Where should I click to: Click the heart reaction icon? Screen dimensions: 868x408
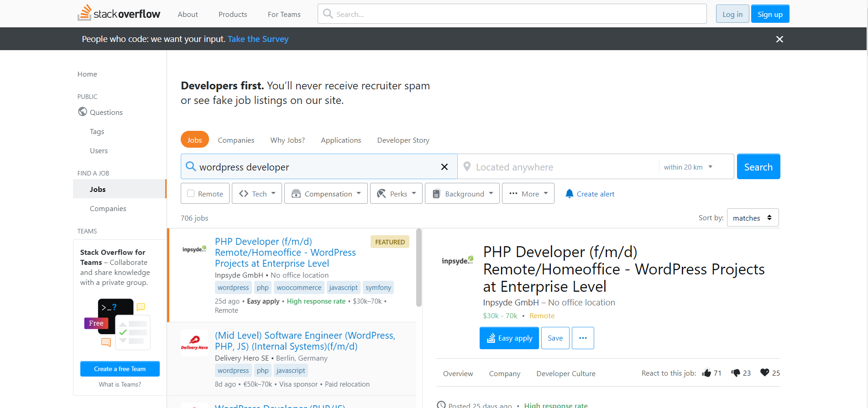click(765, 373)
